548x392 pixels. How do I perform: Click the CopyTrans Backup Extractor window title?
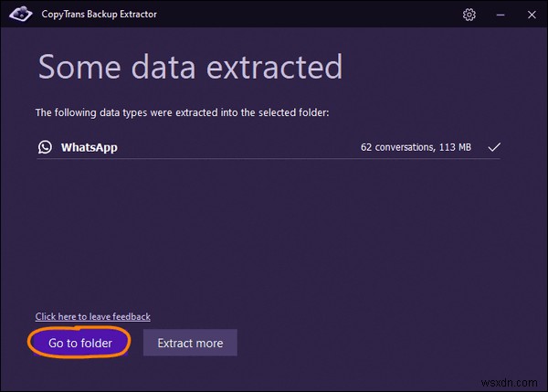tap(100, 15)
